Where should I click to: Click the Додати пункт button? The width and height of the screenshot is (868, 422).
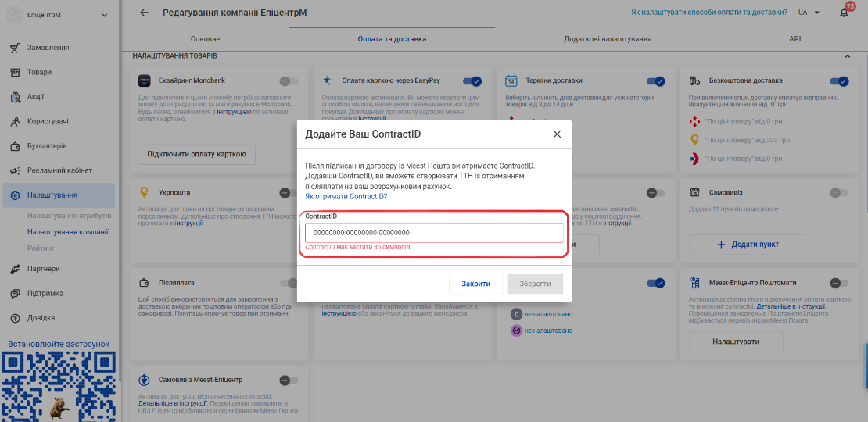tap(746, 245)
